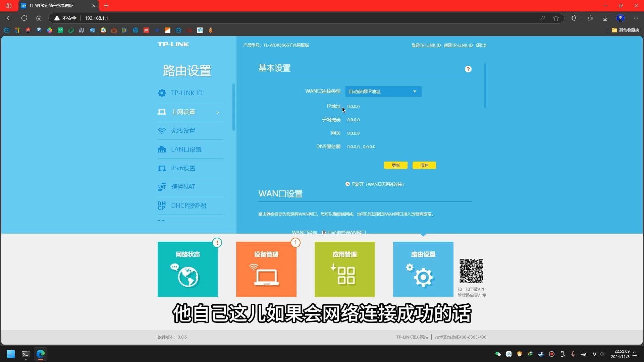The height and width of the screenshot is (362, 644).
Task: Click the 硬件NAT icon
Action: pyautogui.click(x=162, y=187)
